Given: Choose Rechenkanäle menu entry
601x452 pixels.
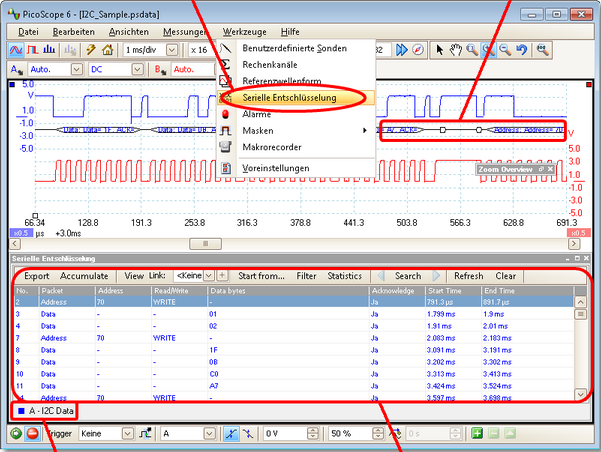Looking at the screenshot, I should (295, 65).
